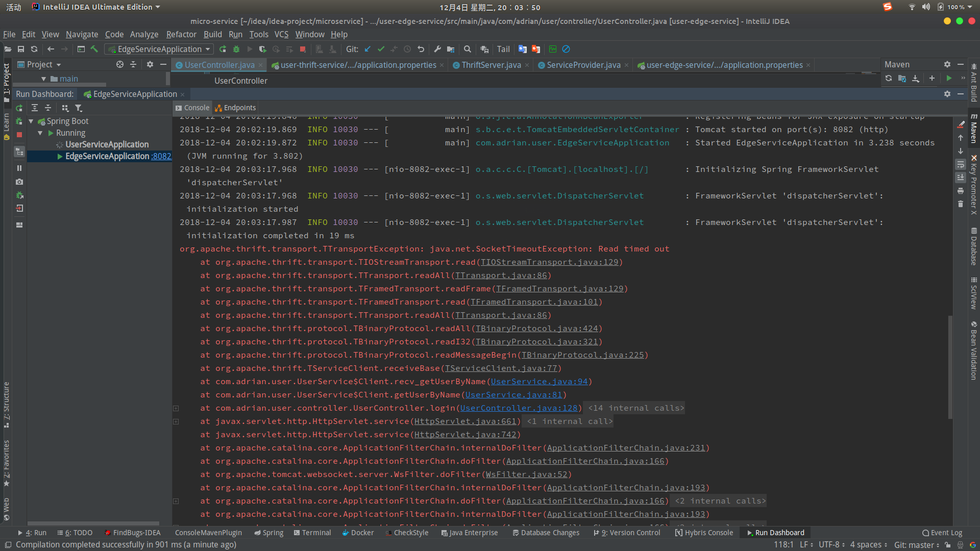The image size is (980, 551).
Task: Click the system volume icon
Action: coord(926,7)
